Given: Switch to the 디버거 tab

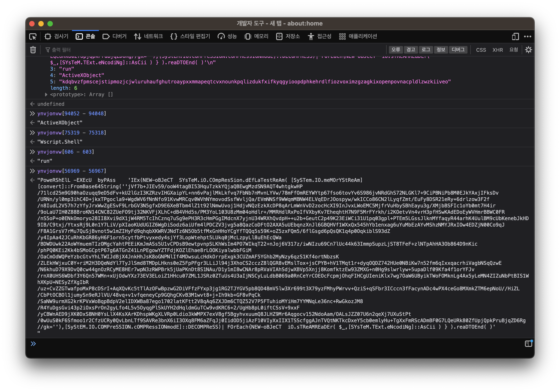Looking at the screenshot, I should tap(115, 37).
